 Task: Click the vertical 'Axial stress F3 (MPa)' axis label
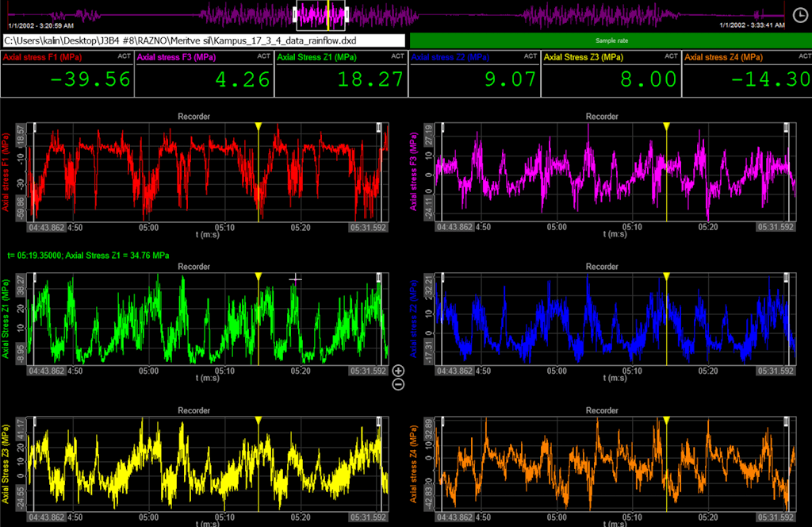pyautogui.click(x=413, y=172)
